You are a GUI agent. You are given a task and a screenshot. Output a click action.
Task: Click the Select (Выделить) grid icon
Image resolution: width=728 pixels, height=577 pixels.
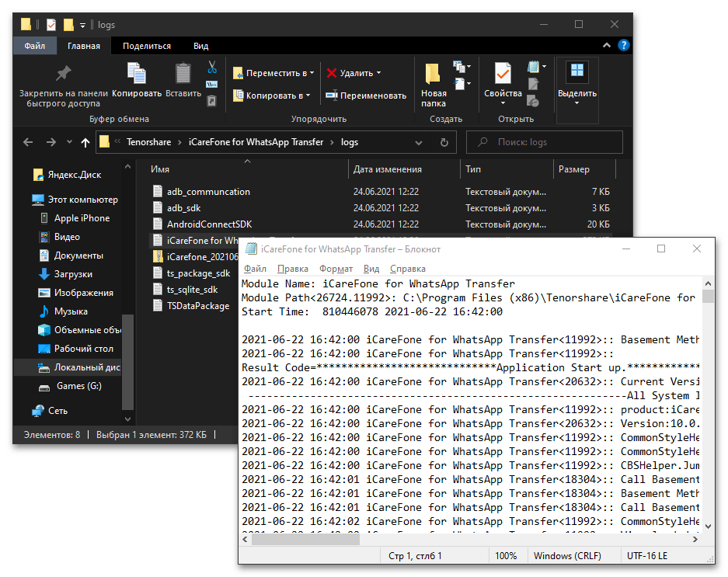(577, 70)
